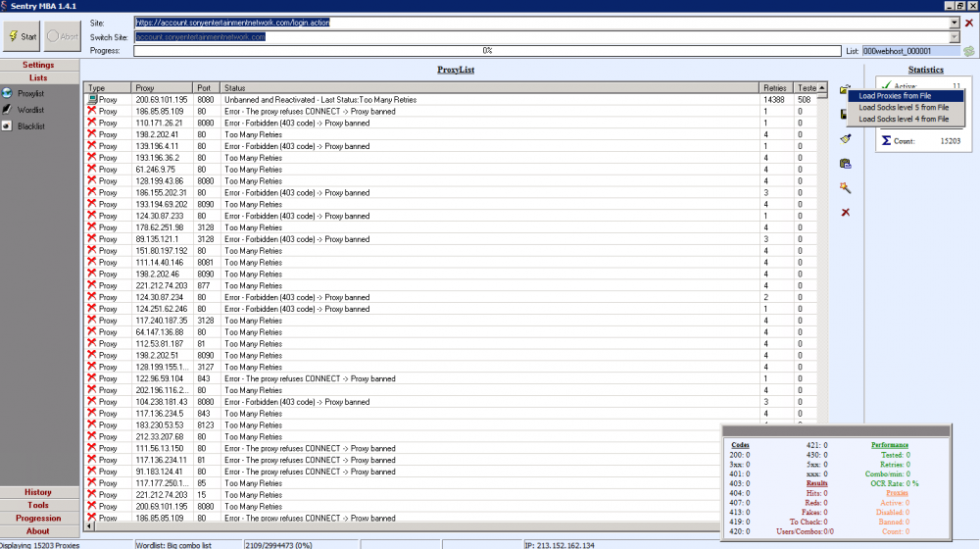Open the Settings sidebar section

point(39,65)
